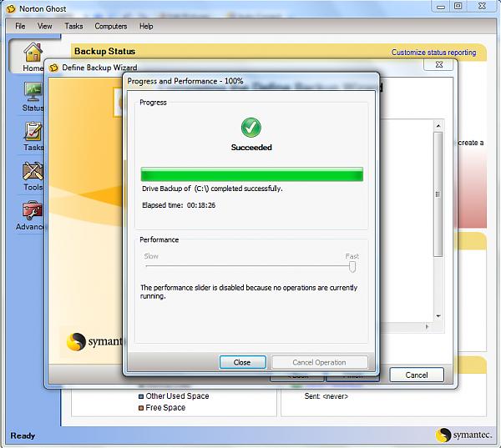Click the wizard horizontal scroll right arrow
This screenshot has width=501, height=448.
click(x=428, y=327)
